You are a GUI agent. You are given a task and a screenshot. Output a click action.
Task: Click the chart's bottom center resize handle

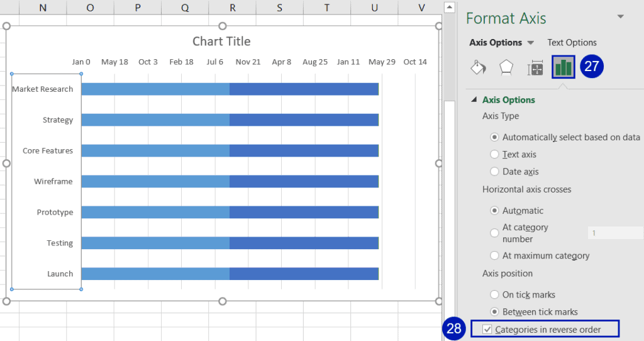tap(223, 301)
